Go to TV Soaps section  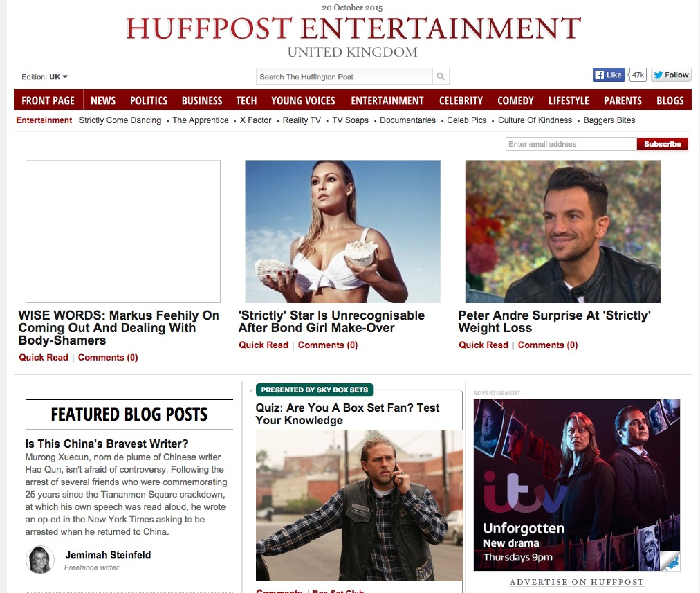[350, 120]
